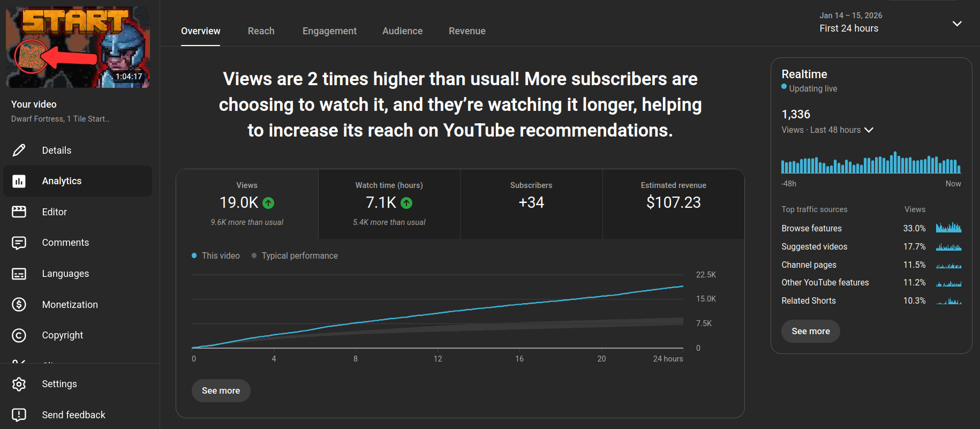
Task: Open the Dwarf Fortress video thumbnail
Action: pyautogui.click(x=78, y=47)
